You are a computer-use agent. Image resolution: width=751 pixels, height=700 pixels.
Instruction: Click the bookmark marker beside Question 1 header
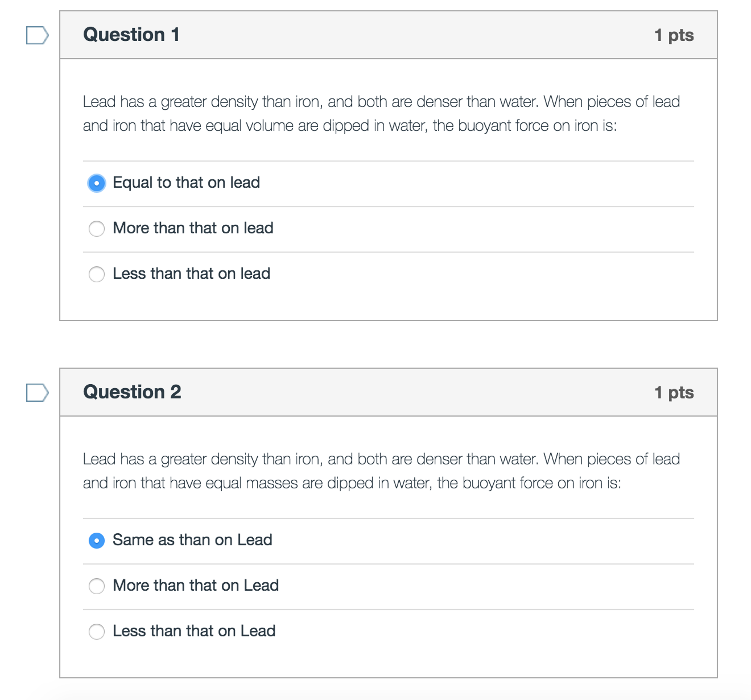[x=37, y=36]
